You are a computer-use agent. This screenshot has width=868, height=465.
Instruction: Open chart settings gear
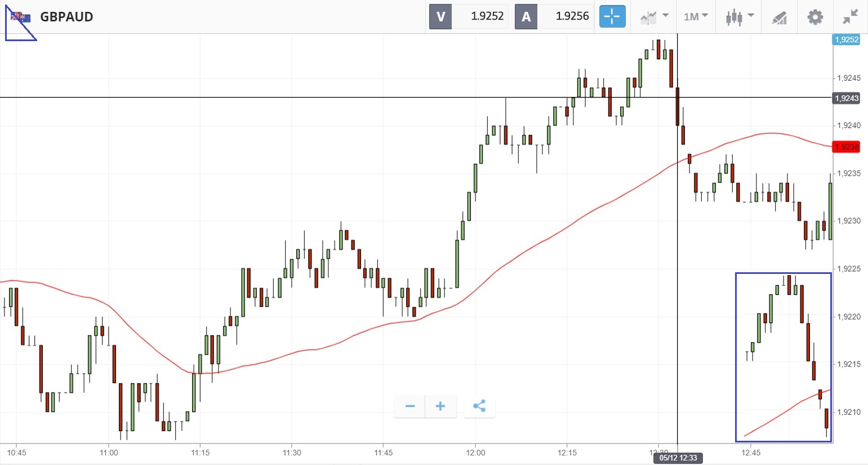[814, 17]
